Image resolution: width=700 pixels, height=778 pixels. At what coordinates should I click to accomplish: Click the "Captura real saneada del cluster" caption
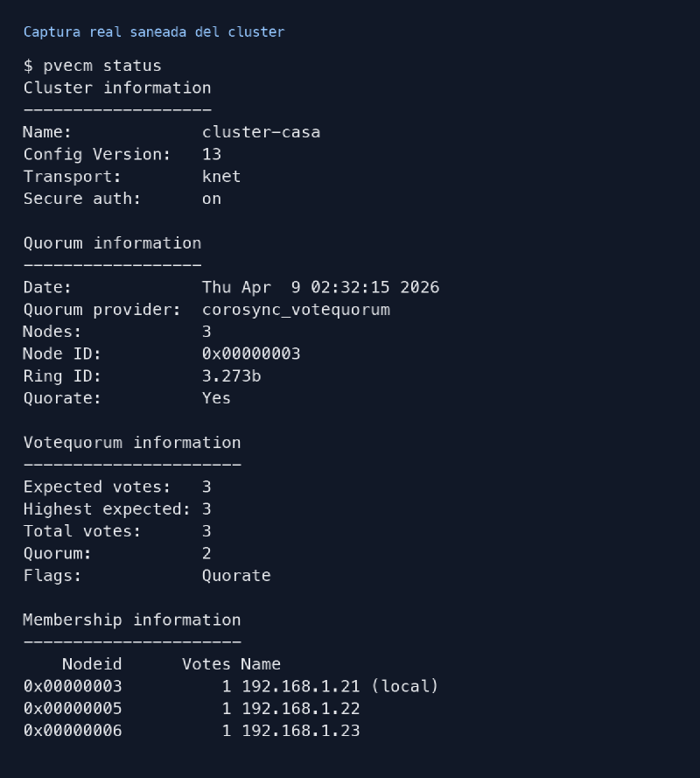pos(154,32)
